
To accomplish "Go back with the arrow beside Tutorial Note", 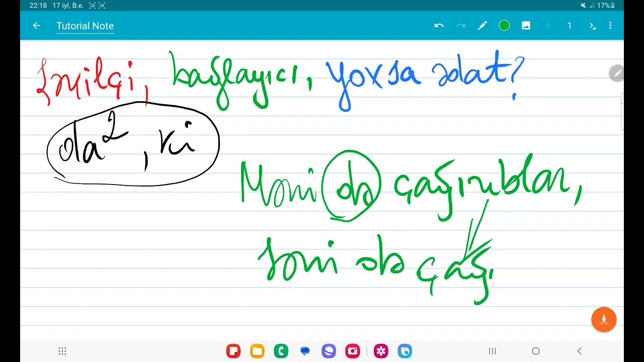I will (x=36, y=26).
